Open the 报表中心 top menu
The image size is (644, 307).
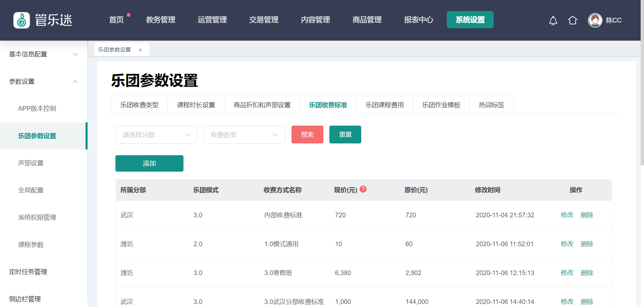click(419, 20)
